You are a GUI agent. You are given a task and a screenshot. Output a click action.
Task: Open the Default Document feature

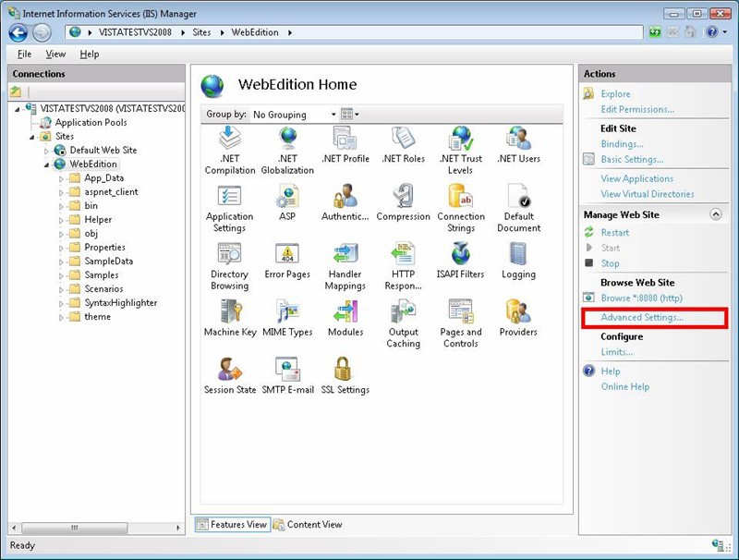tap(518, 208)
